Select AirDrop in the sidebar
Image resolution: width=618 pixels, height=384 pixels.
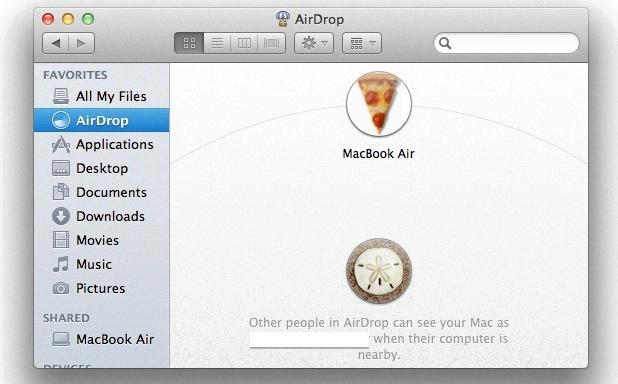point(102,120)
